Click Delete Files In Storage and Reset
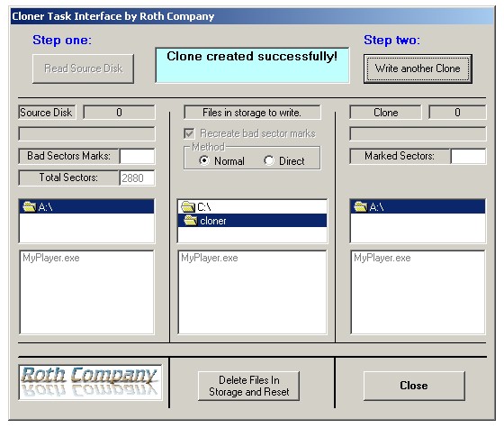Screen dimensions: 504x428 click(248, 386)
